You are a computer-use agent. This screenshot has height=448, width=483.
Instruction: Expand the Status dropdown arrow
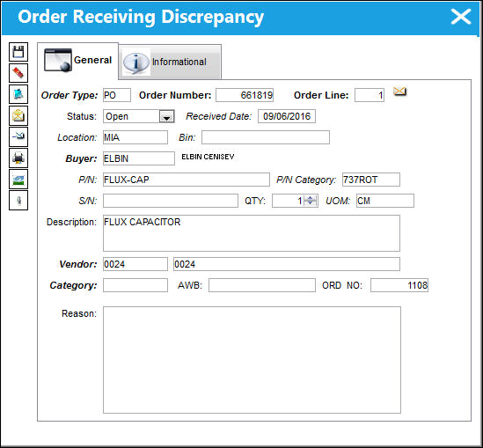coord(166,116)
